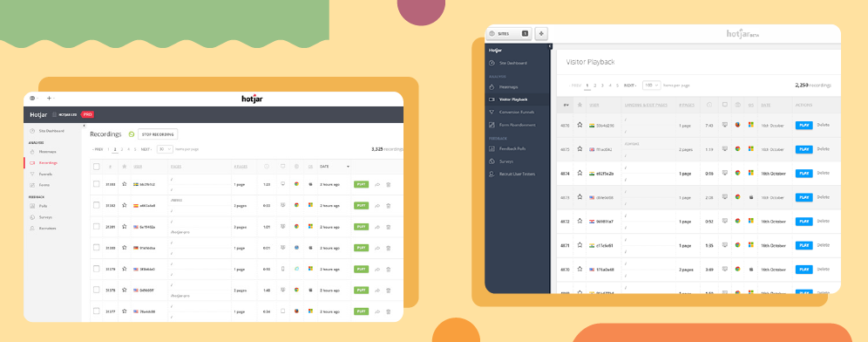Check the box for recording 31380
Screen dimensions: 868x342
tap(97, 248)
